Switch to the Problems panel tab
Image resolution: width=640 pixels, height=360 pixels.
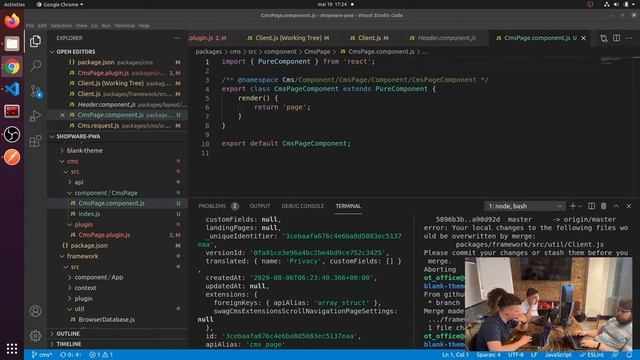212,206
